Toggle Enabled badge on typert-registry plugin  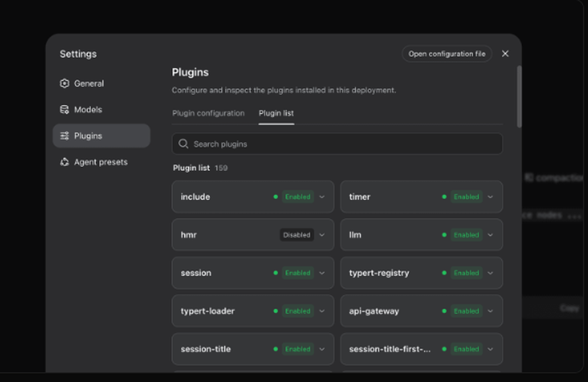[466, 273]
